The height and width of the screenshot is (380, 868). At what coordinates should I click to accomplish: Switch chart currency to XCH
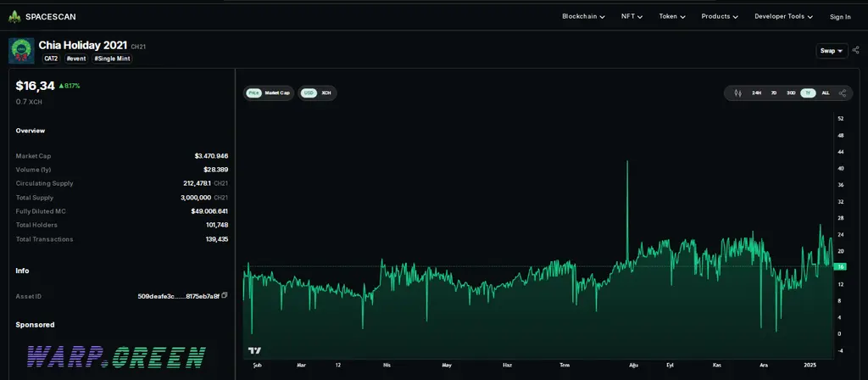(x=326, y=93)
